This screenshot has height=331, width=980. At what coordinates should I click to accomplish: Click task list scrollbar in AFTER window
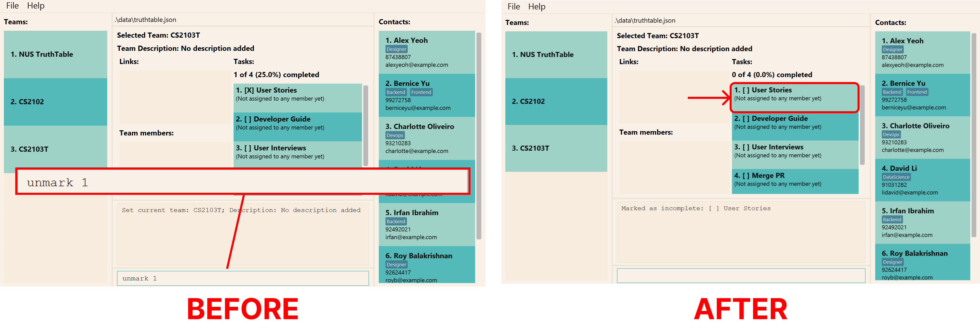[x=862, y=125]
